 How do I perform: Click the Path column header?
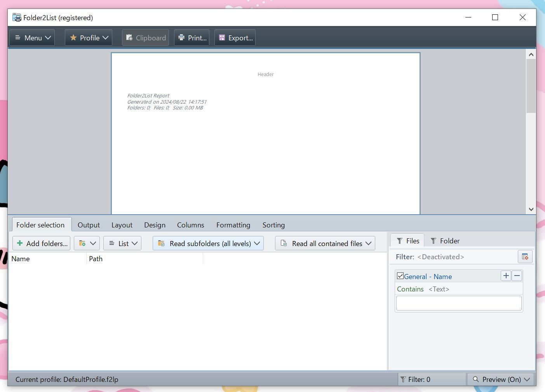[145, 258]
